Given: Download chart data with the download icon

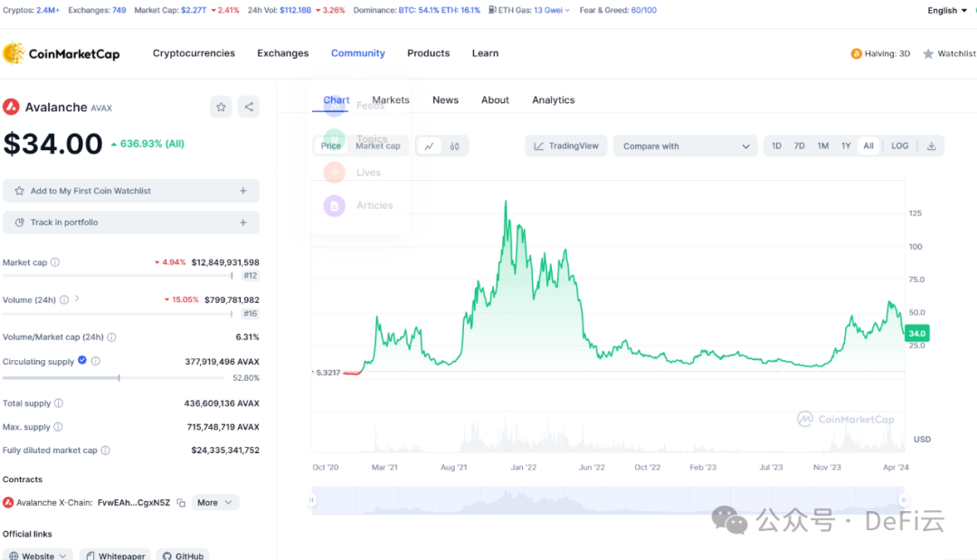Looking at the screenshot, I should 932,146.
